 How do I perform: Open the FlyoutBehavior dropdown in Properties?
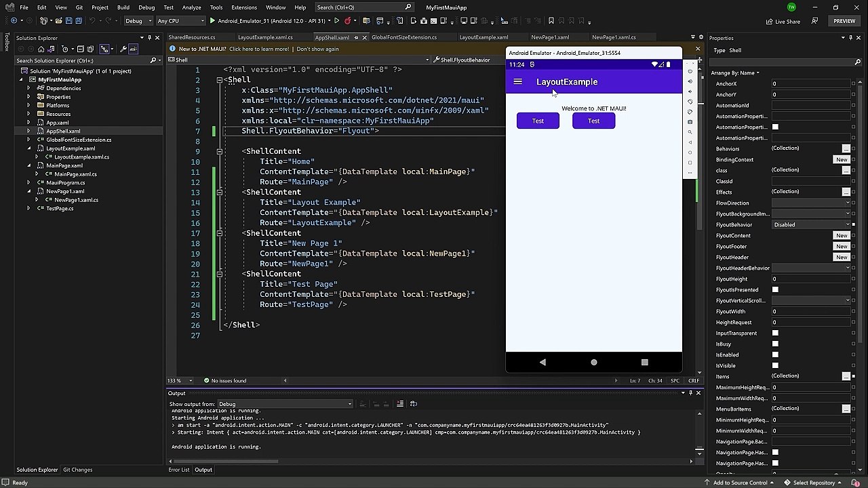click(811, 224)
